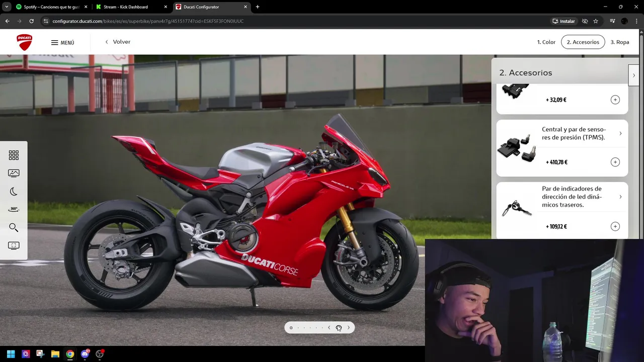Activate the 360° rotation view
Image resolution: width=644 pixels, height=362 pixels.
(14, 209)
